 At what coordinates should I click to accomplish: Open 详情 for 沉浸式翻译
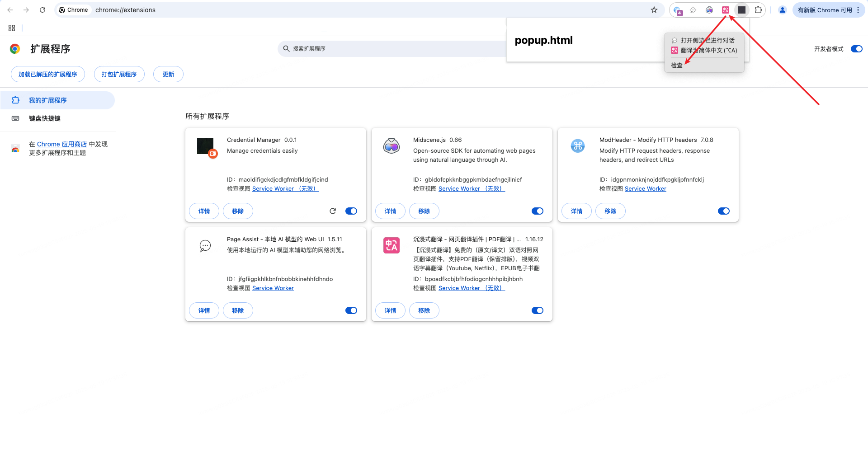point(390,310)
